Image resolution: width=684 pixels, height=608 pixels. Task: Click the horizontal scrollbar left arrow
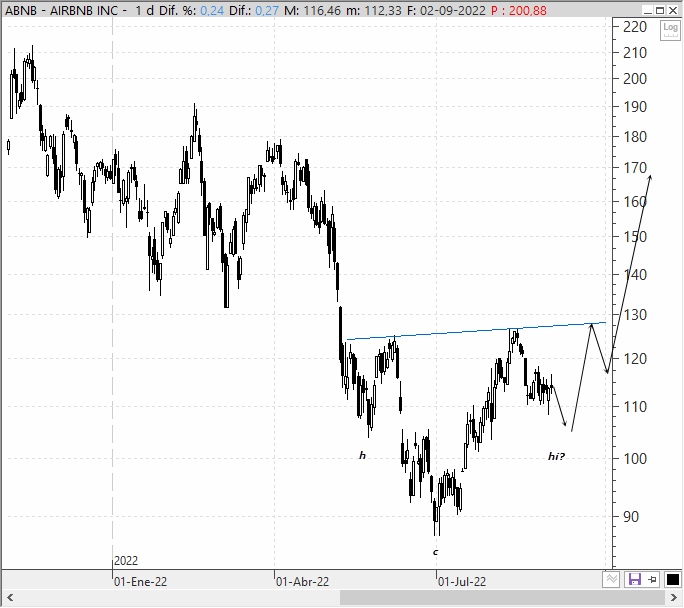(x=10, y=598)
